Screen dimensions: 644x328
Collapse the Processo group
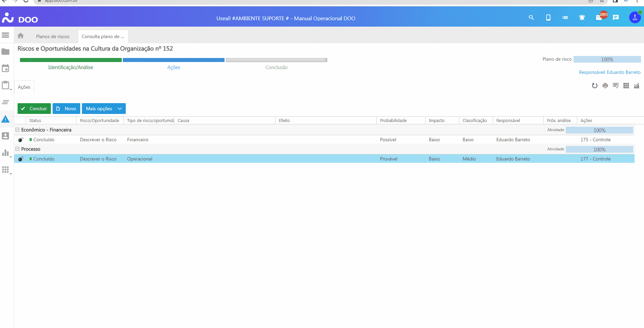point(17,149)
